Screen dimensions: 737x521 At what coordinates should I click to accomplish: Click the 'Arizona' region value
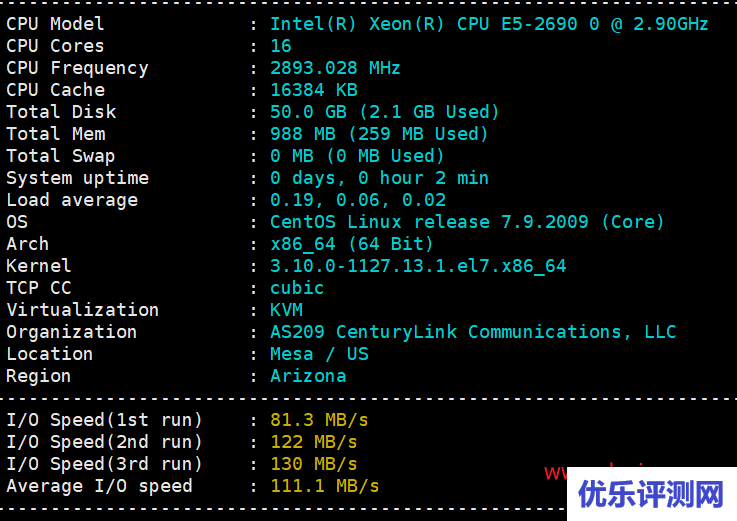pyautogui.click(x=308, y=376)
